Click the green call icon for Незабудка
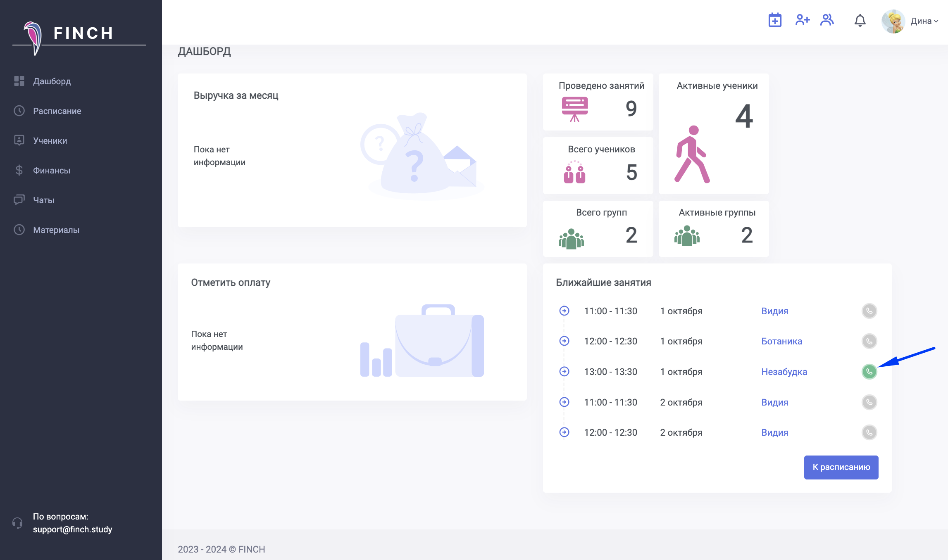 click(x=869, y=372)
